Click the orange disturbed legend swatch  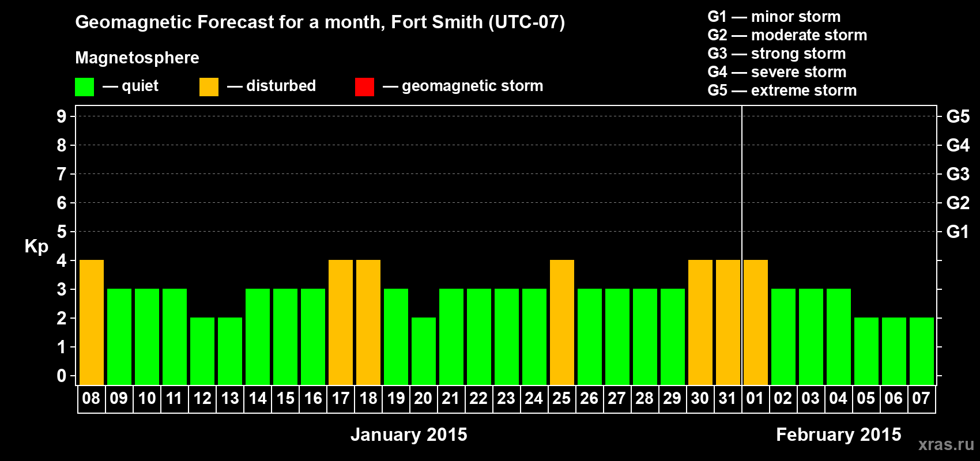(x=209, y=87)
